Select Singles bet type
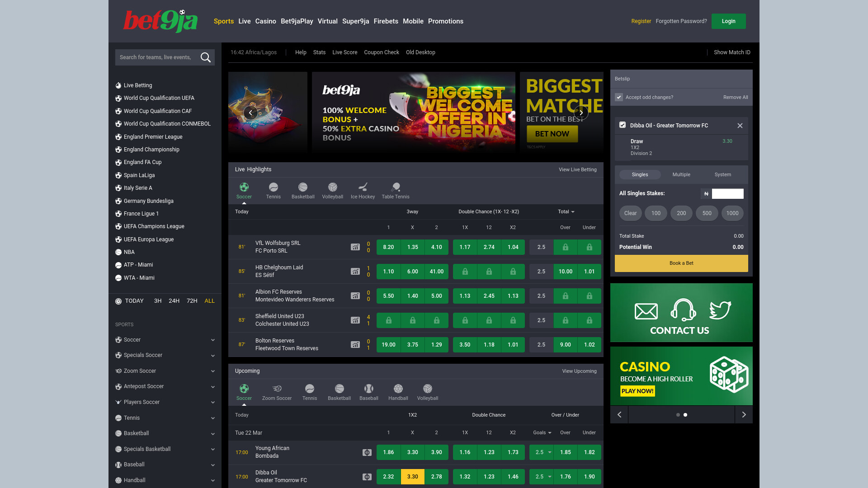The width and height of the screenshot is (868, 488). click(640, 174)
